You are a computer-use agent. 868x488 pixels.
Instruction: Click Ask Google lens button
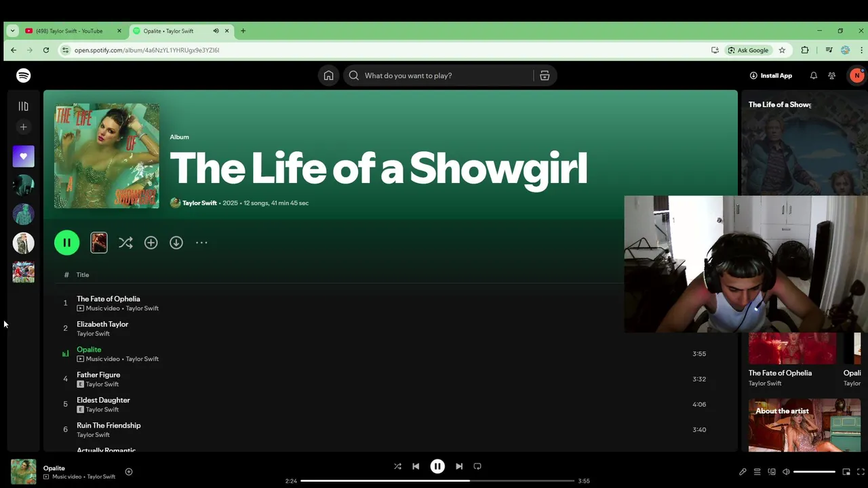pos(748,50)
